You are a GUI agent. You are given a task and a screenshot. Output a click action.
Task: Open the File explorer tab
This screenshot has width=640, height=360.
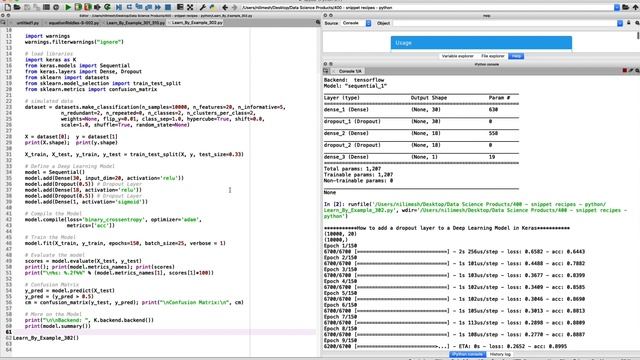493,56
